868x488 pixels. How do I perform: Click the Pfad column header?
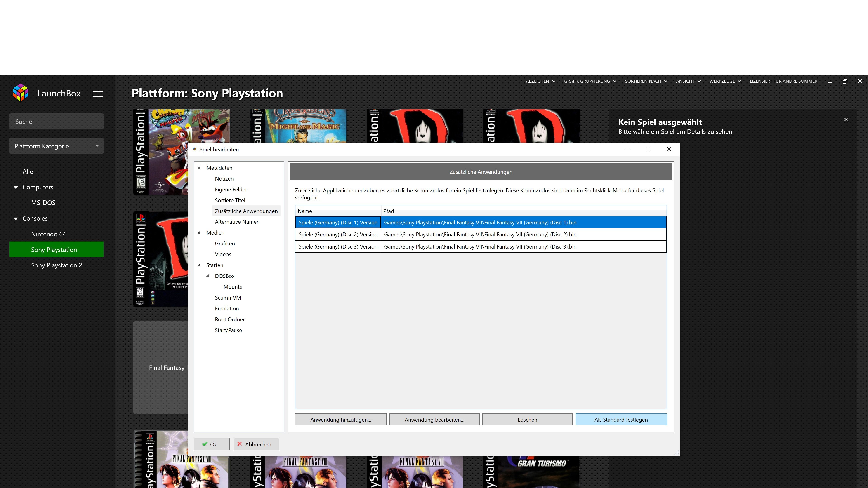click(x=524, y=211)
